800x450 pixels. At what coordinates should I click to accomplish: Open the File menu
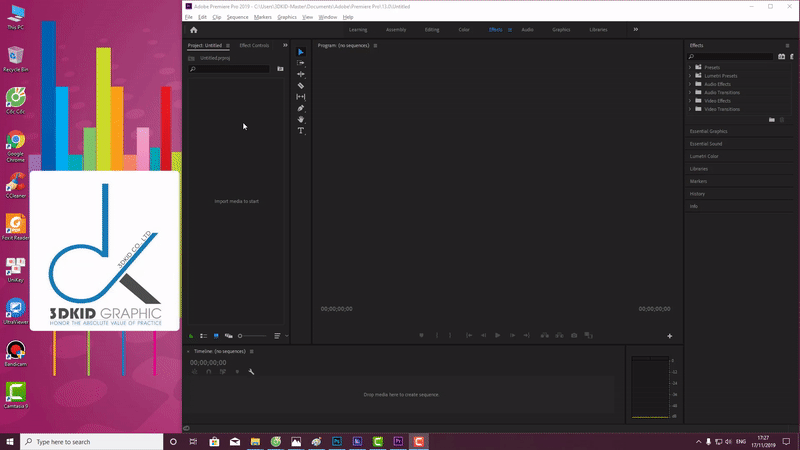(x=189, y=17)
